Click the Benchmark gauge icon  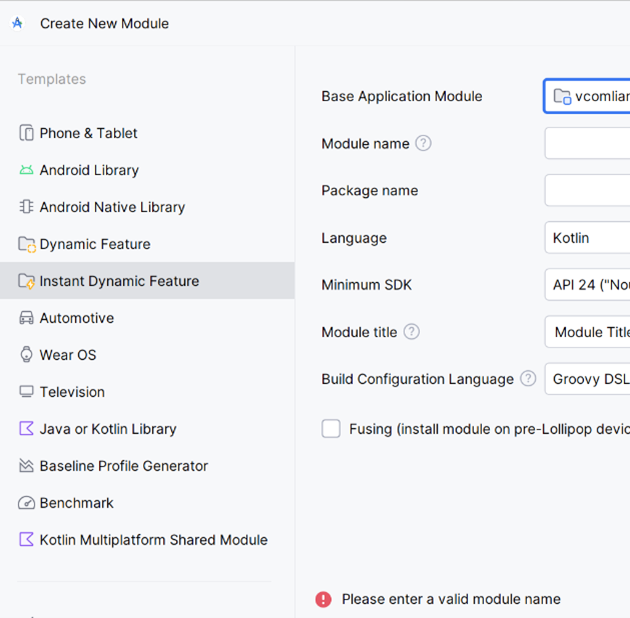point(27,503)
